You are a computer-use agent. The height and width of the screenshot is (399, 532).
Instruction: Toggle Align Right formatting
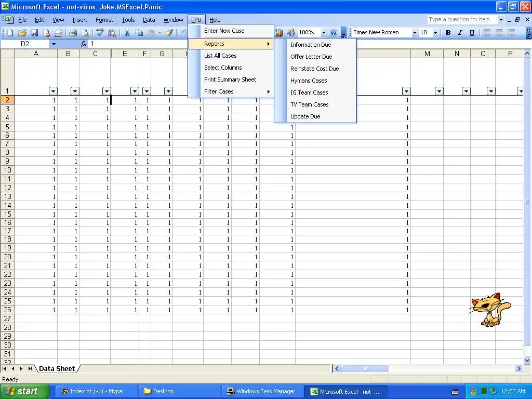(511, 33)
